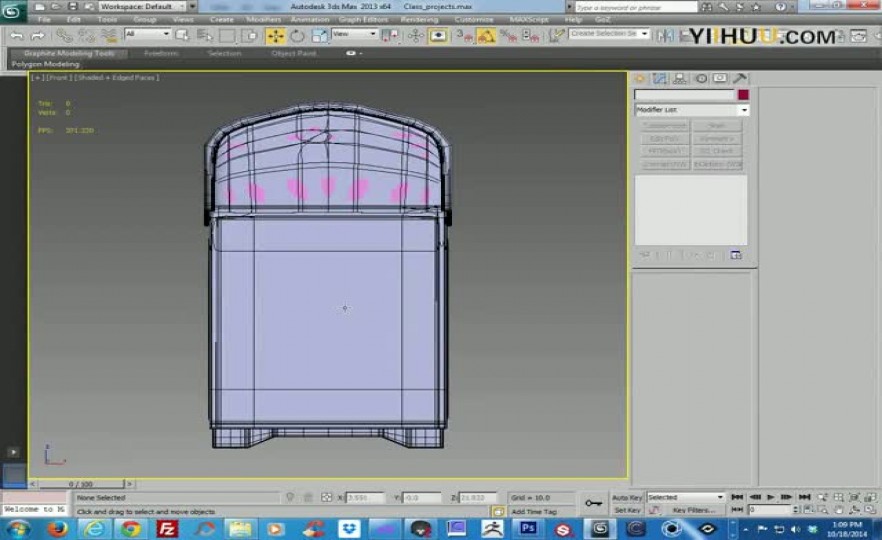Undo the last action

point(17,36)
